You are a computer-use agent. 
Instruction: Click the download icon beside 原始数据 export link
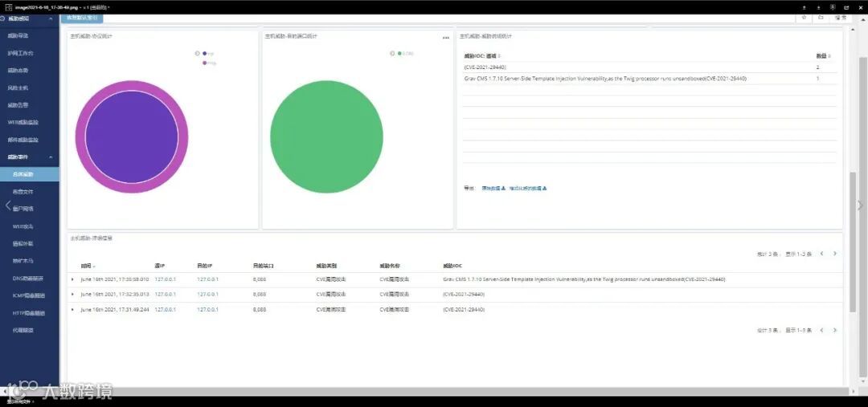point(503,189)
